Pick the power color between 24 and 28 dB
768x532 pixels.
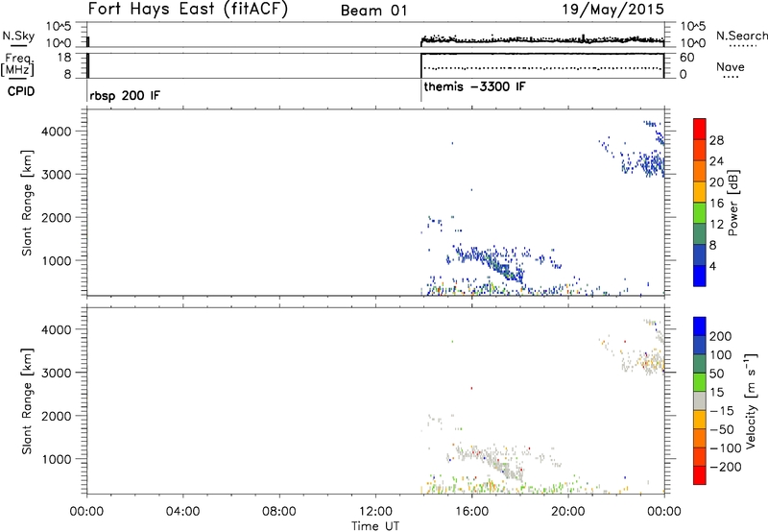tap(700, 150)
